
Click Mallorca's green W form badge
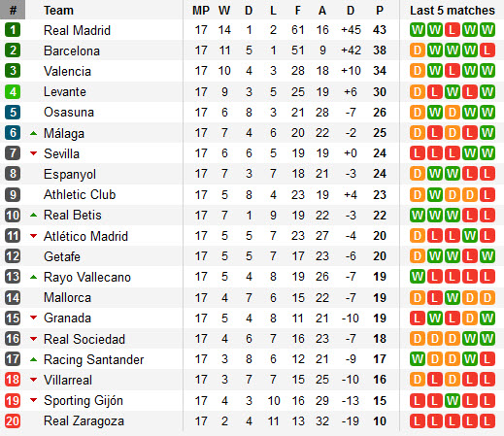(453, 298)
